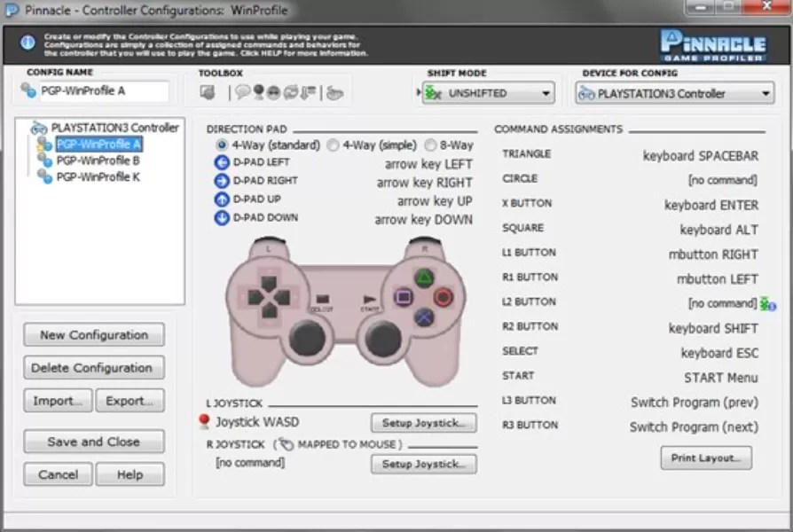Open Help from the left panel
This screenshot has width=793, height=532.
(130, 474)
